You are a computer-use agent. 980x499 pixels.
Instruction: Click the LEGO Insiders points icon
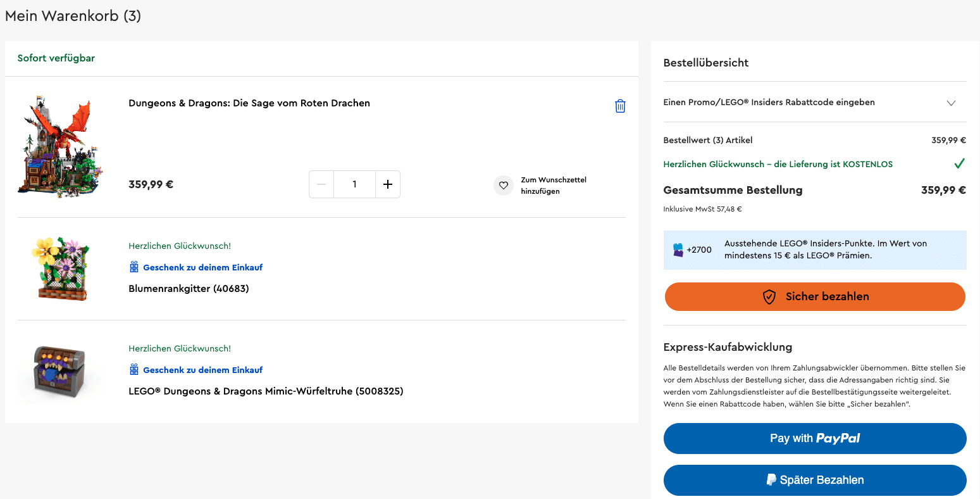(x=678, y=249)
